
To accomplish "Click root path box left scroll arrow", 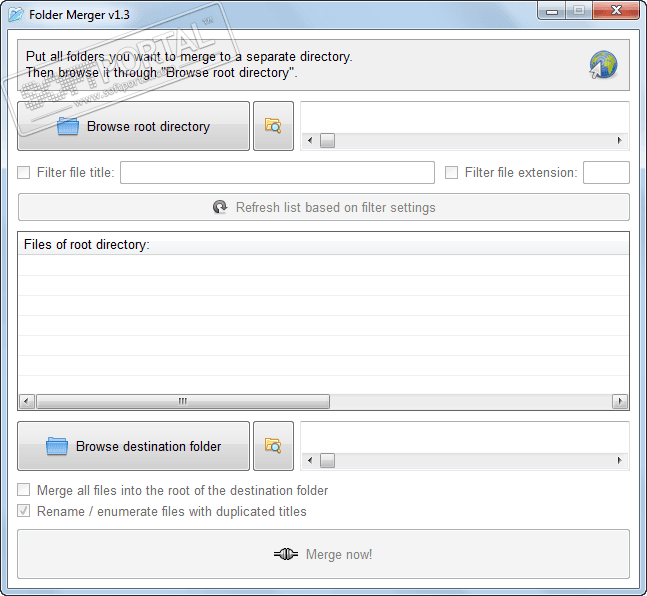I will (310, 140).
